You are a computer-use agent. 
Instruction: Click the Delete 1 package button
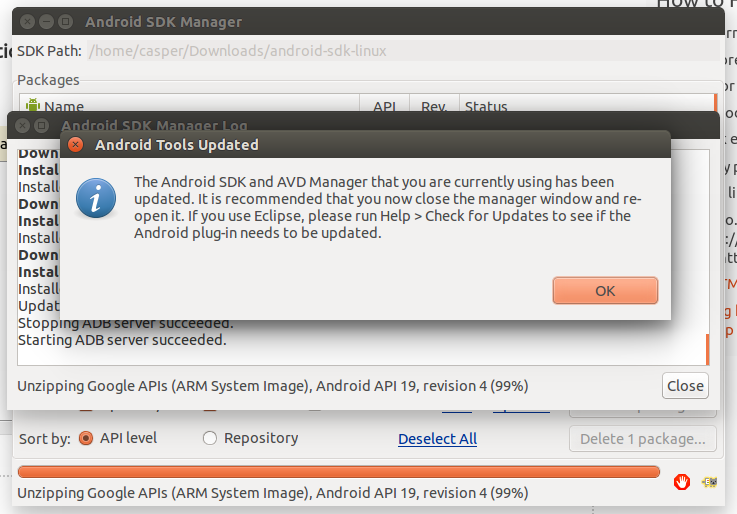coord(643,439)
